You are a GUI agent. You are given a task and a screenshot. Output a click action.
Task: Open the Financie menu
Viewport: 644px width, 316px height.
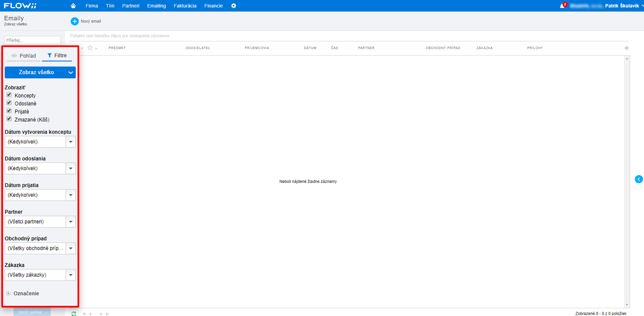(214, 6)
